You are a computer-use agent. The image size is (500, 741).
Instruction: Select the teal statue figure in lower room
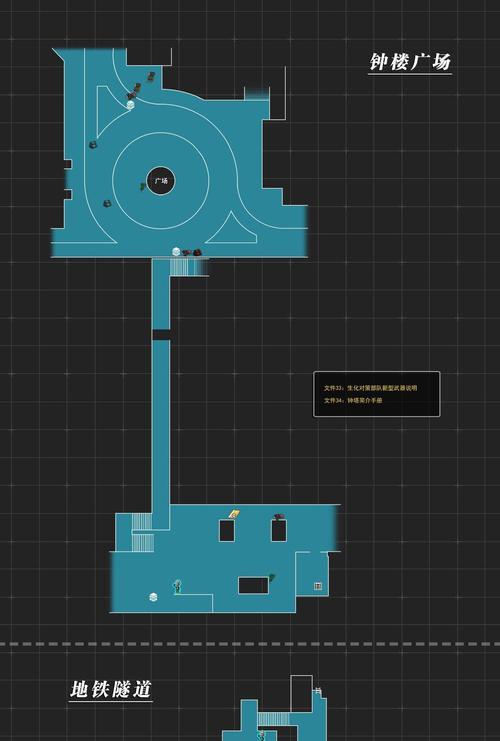(178, 586)
